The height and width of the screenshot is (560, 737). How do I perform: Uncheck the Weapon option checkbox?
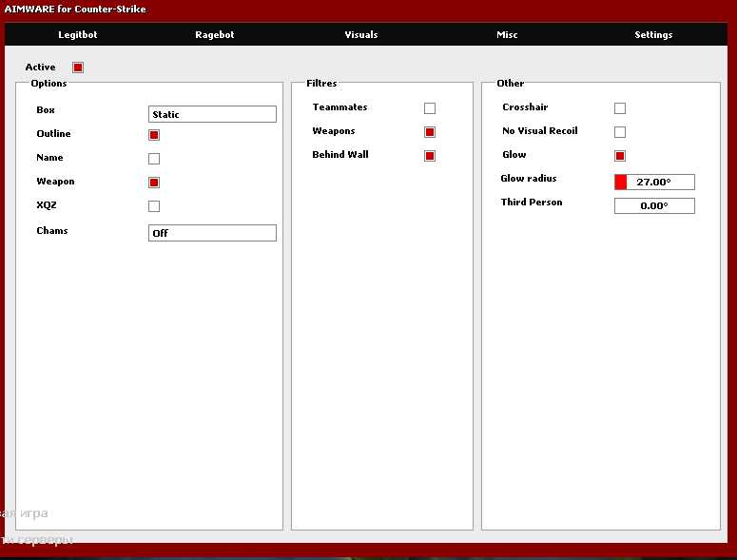pyautogui.click(x=154, y=183)
